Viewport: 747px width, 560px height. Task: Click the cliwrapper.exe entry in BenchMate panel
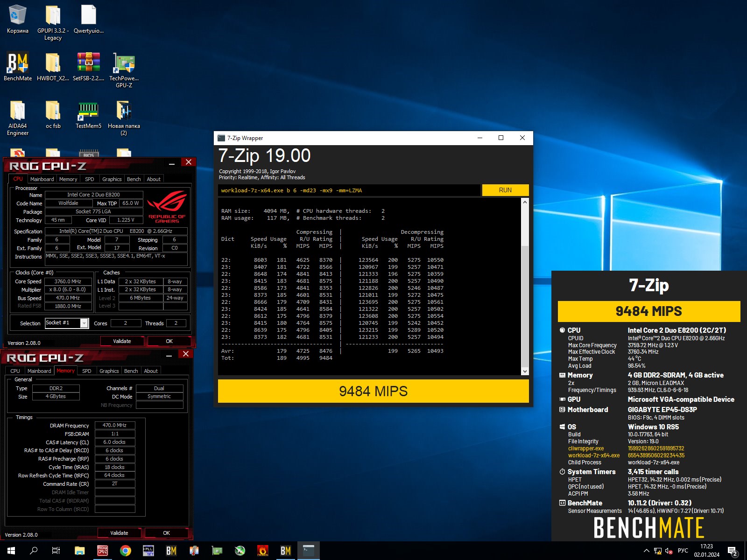585,448
